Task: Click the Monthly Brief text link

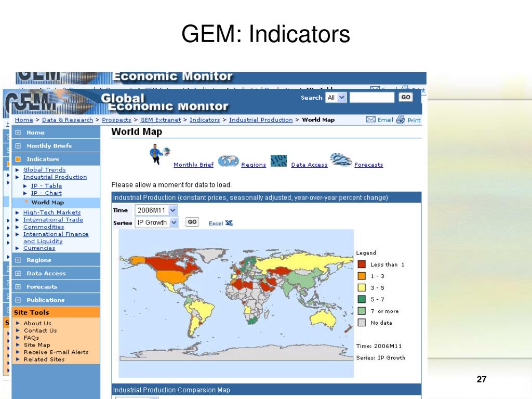Action: (193, 165)
